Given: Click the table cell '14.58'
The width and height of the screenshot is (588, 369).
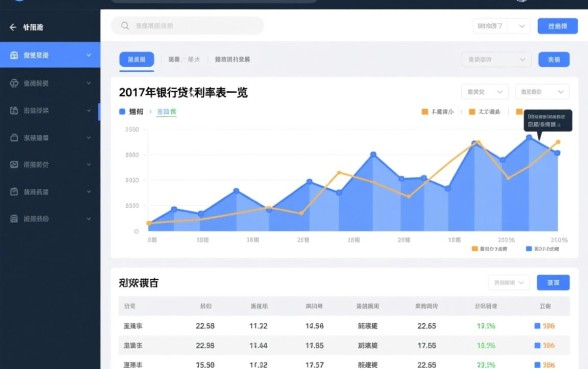Looking at the screenshot, I should (314, 326).
